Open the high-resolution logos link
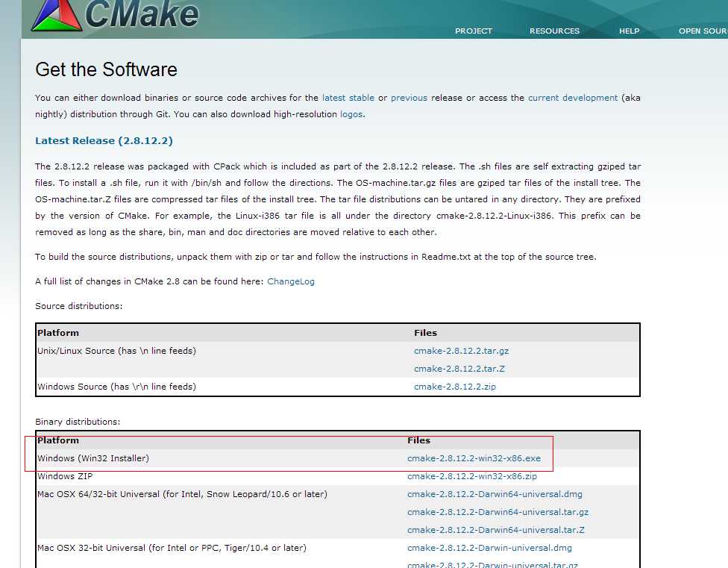This screenshot has width=728, height=568. [x=351, y=114]
